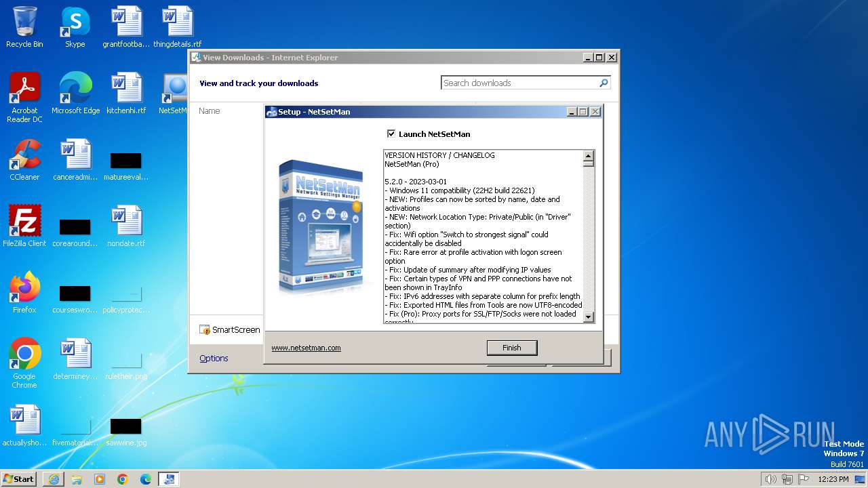
Task: Open the www.netsetman.com link
Action: (x=306, y=348)
